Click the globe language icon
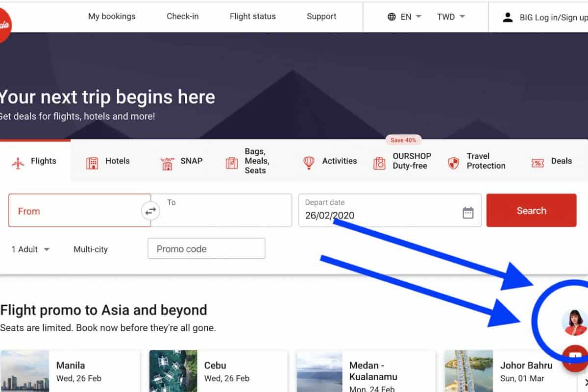588x392 pixels. (392, 17)
